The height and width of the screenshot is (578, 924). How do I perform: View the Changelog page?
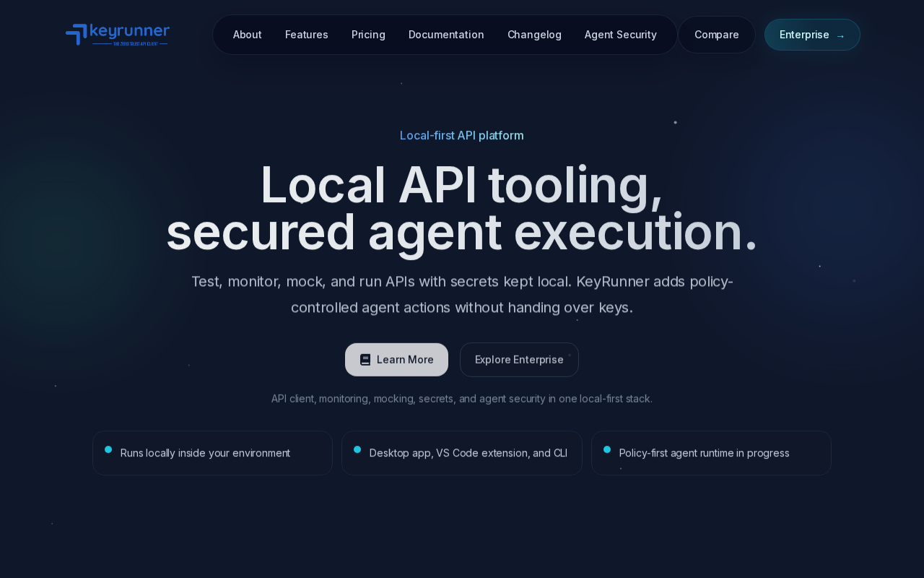click(x=534, y=35)
